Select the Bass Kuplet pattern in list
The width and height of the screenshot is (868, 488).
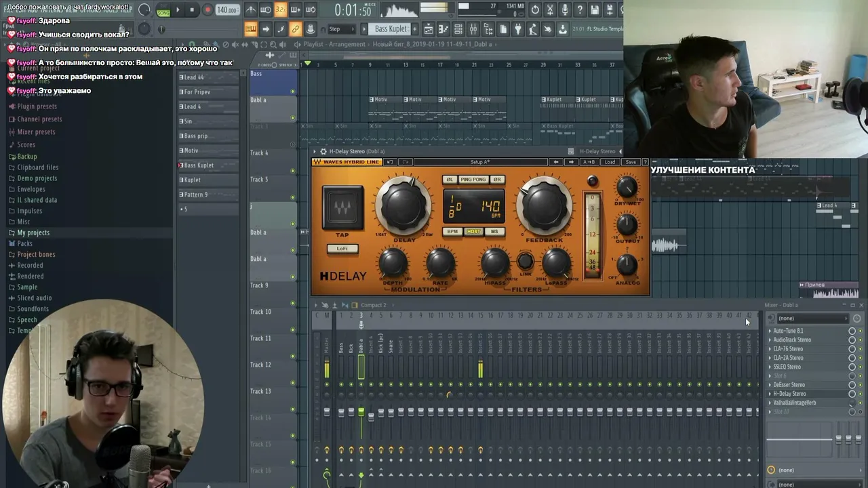pyautogui.click(x=208, y=165)
